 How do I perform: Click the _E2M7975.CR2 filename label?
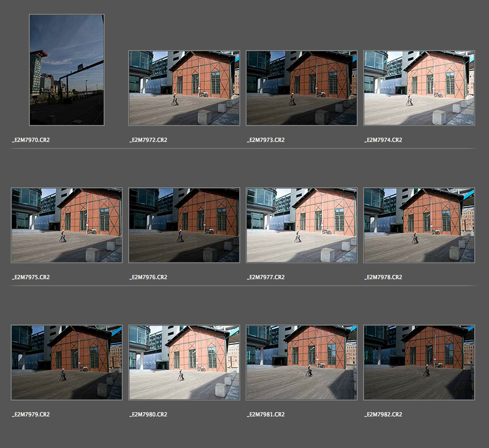click(x=31, y=277)
